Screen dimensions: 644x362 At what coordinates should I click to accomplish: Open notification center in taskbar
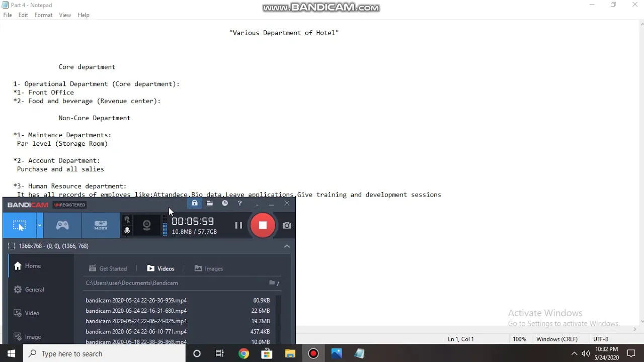631,353
